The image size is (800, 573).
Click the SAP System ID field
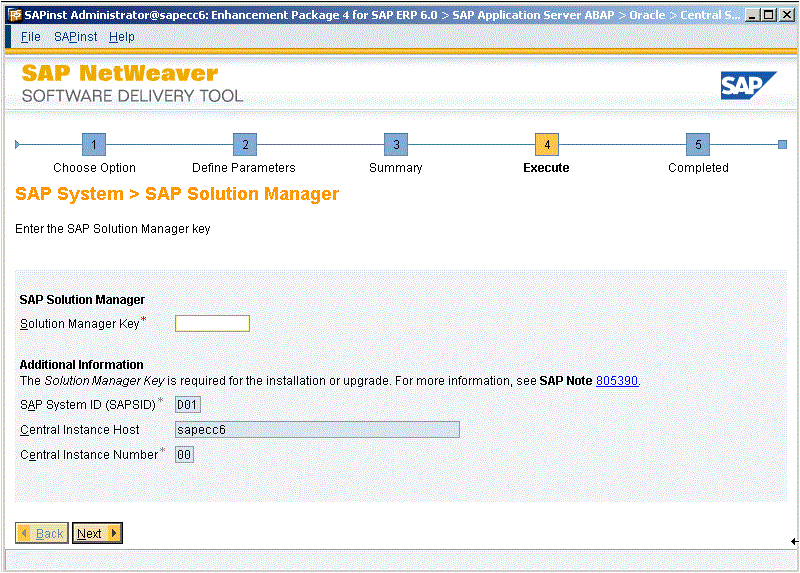(x=187, y=405)
